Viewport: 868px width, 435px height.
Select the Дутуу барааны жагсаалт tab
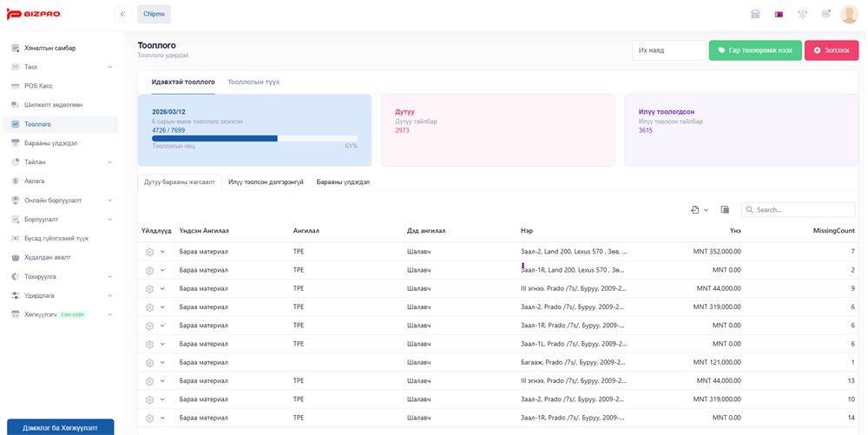click(180, 182)
